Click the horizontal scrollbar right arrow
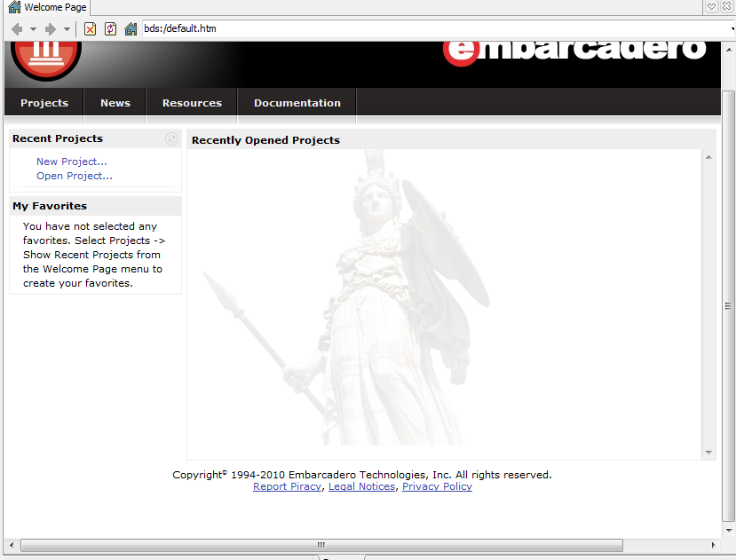This screenshot has width=736, height=560. 713,545
